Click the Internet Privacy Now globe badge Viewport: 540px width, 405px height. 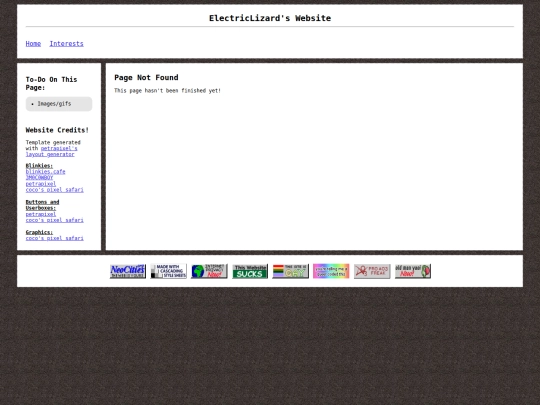(x=209, y=271)
